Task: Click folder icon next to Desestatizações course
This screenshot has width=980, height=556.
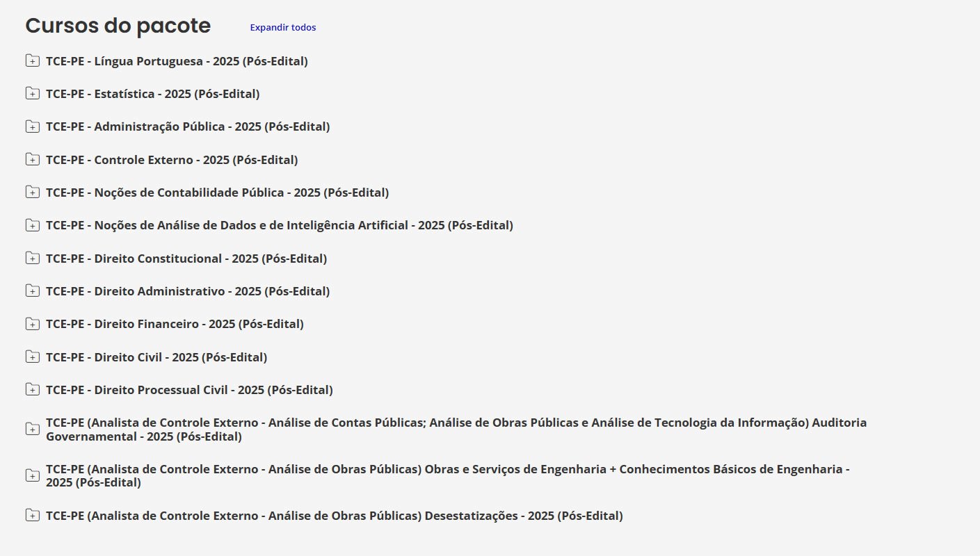Action: point(32,516)
